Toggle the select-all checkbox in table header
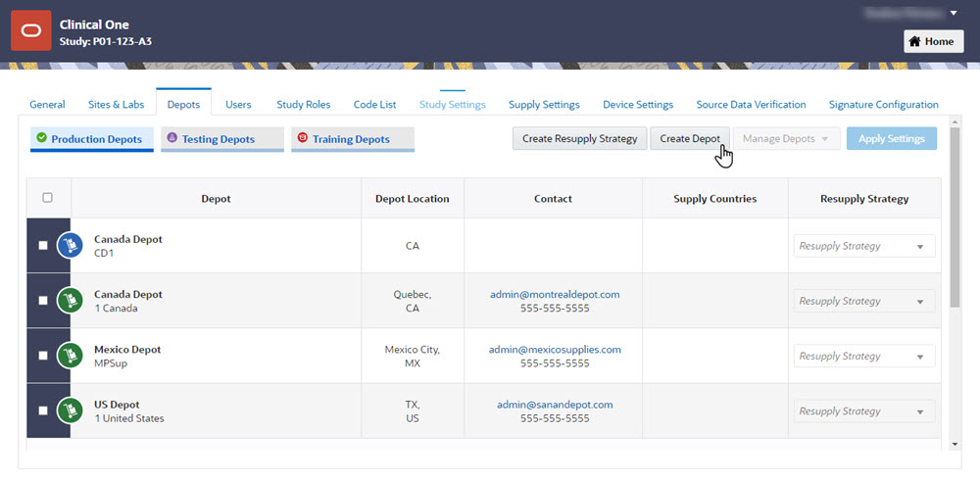The height and width of the screenshot is (482, 980). click(x=47, y=198)
